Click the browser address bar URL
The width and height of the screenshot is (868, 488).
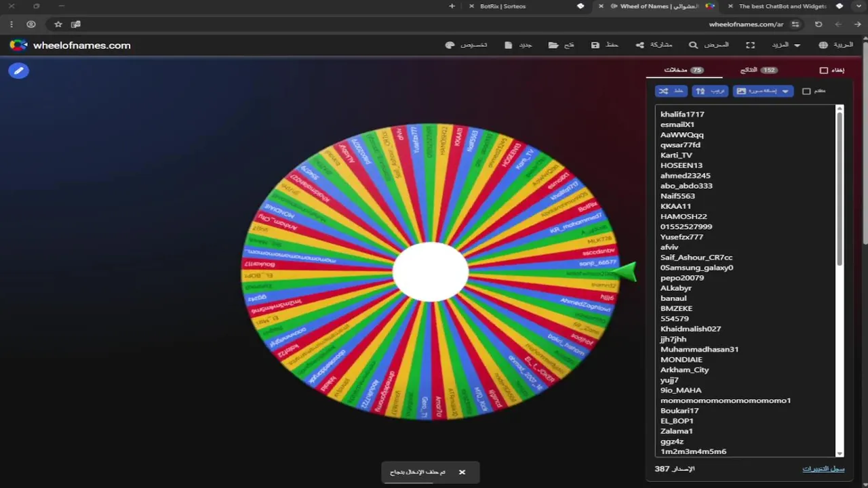[746, 24]
